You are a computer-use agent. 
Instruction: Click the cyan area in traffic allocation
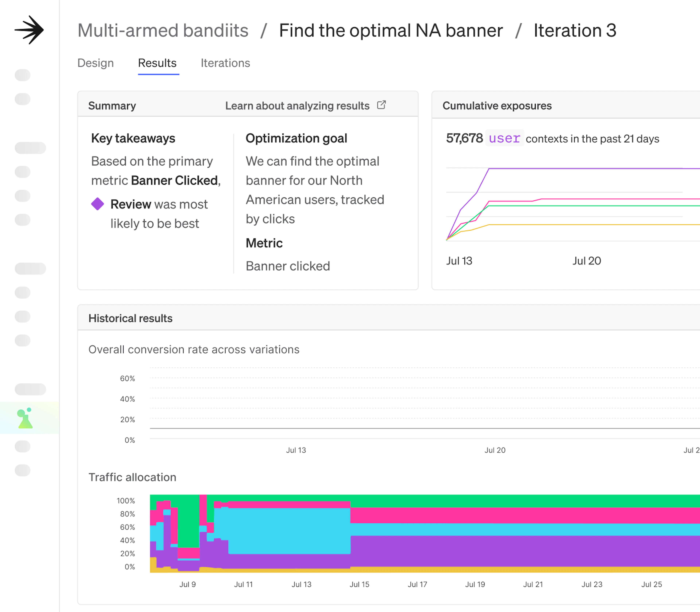(289, 530)
